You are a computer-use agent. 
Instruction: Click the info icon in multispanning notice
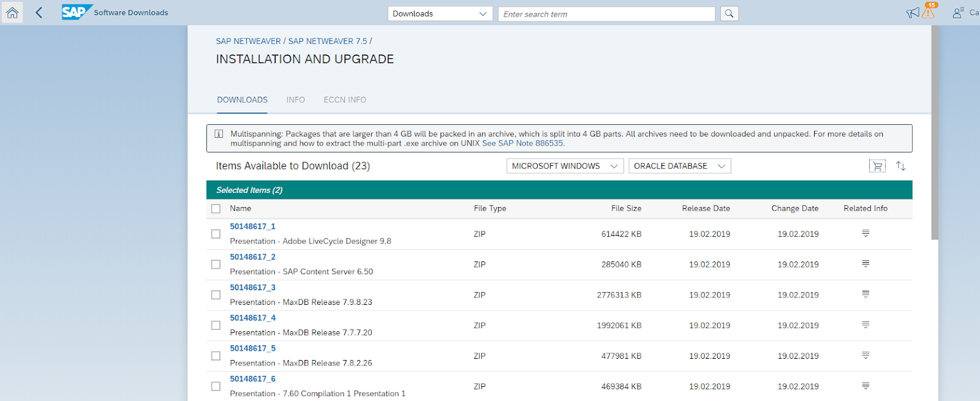(x=219, y=134)
